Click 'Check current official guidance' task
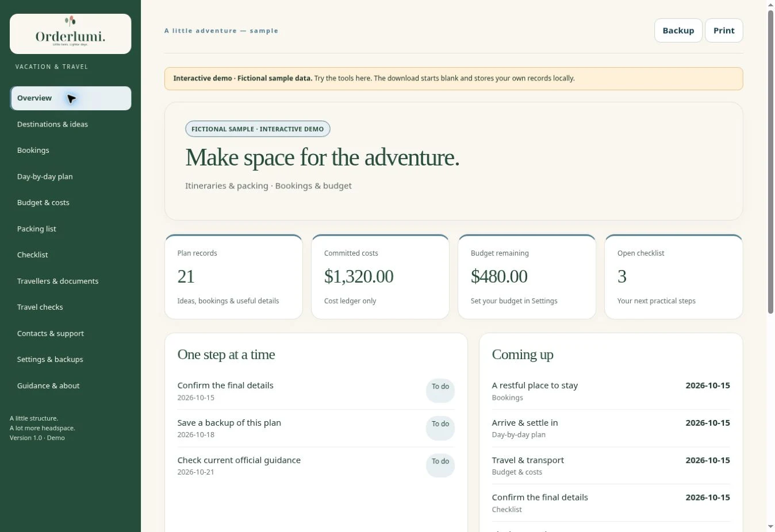The height and width of the screenshot is (532, 775). (239, 460)
